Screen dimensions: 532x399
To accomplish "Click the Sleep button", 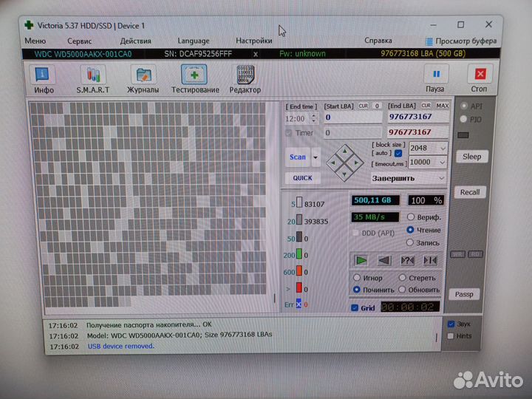I will click(471, 157).
